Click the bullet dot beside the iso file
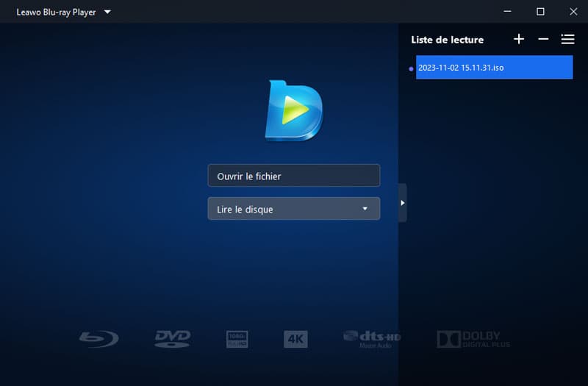The height and width of the screenshot is (386, 588). (411, 68)
